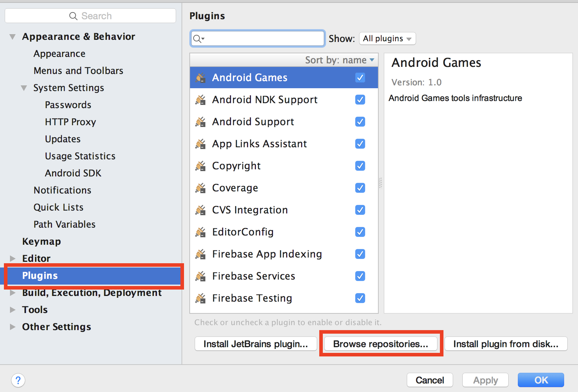This screenshot has width=578, height=392.
Task: Expand the Other Settings arrow
Action: coord(12,327)
